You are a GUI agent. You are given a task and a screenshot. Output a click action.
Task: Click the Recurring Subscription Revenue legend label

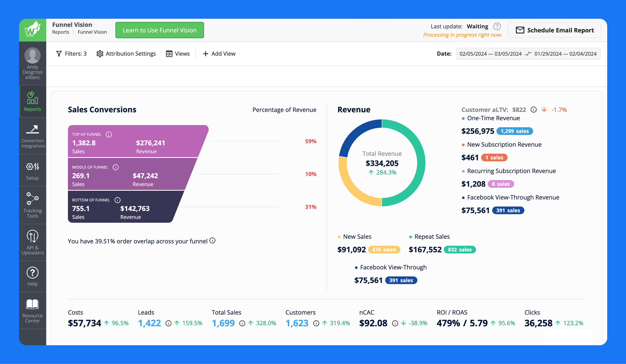tap(511, 171)
